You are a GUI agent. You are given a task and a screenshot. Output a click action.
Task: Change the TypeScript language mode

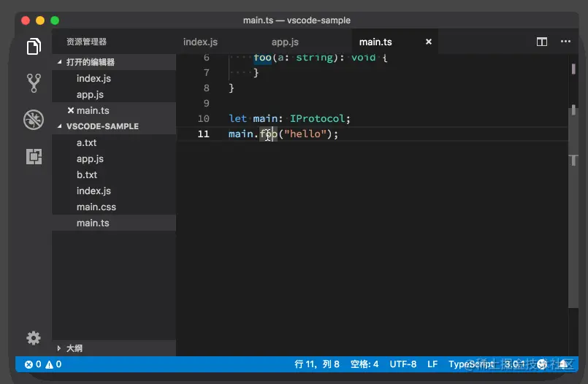click(x=471, y=364)
